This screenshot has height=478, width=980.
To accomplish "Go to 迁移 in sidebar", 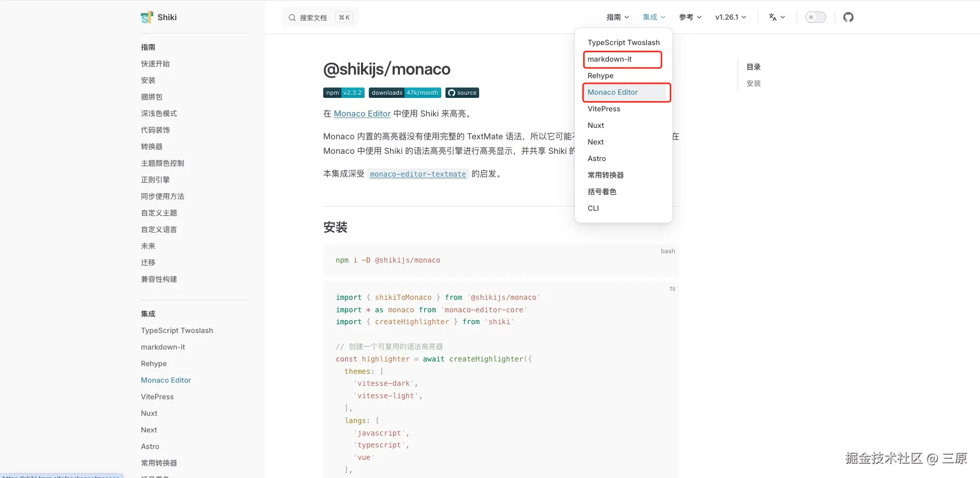I will pyautogui.click(x=148, y=263).
